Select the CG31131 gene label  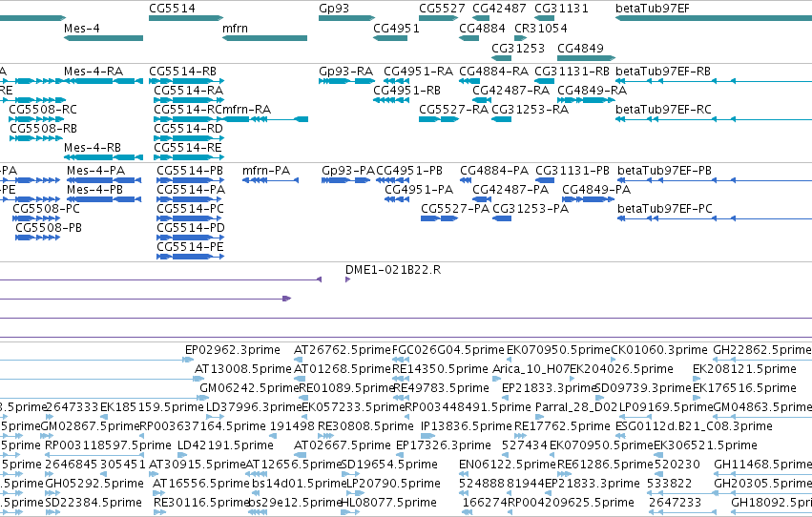pos(561,9)
